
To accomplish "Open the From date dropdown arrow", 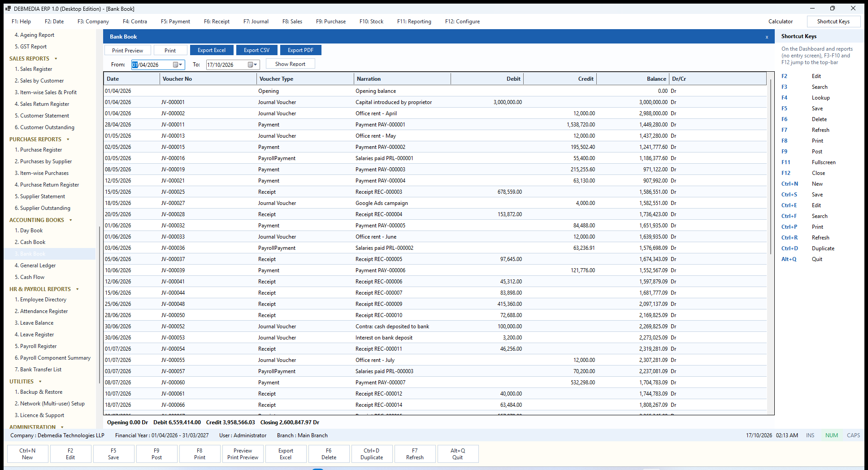I will click(x=181, y=65).
